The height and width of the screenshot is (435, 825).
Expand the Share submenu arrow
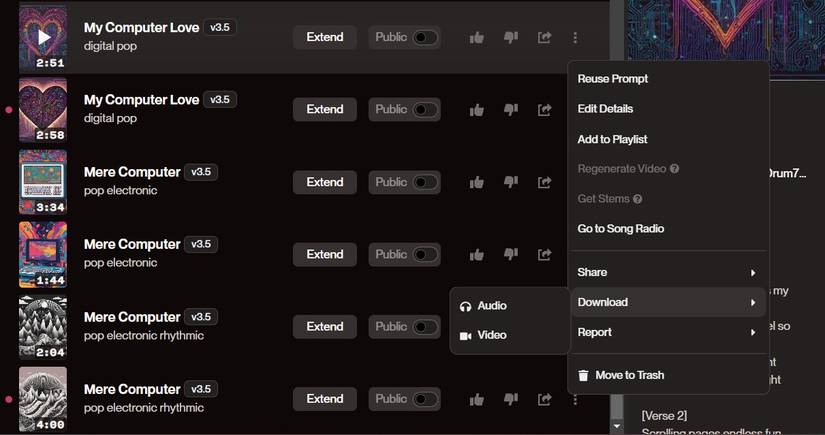(753, 272)
